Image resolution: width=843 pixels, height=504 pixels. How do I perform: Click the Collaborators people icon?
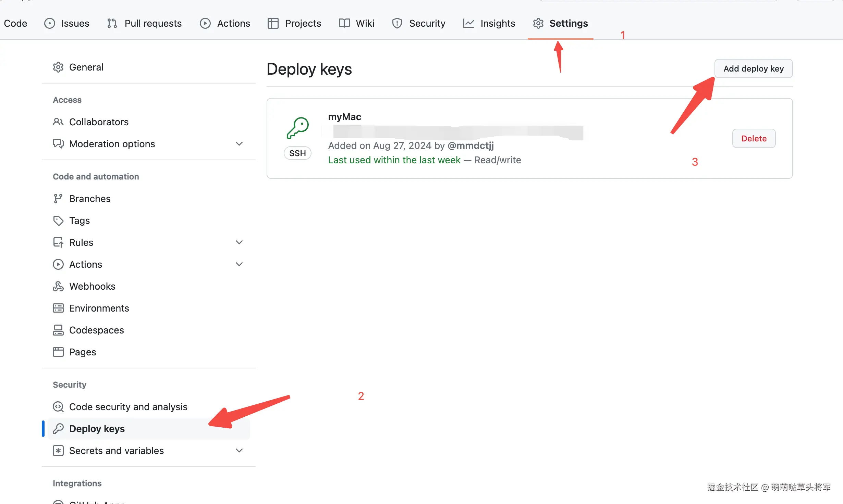[x=58, y=122]
